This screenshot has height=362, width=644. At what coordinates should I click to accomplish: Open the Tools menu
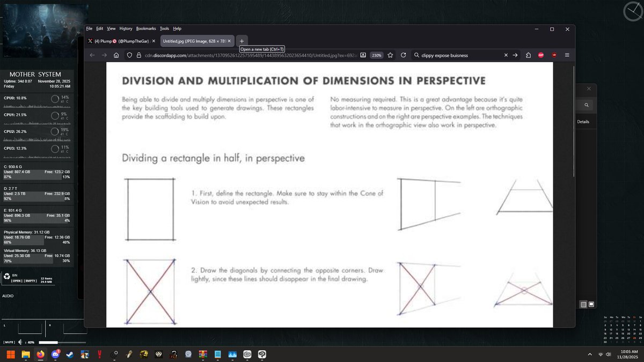click(x=164, y=28)
